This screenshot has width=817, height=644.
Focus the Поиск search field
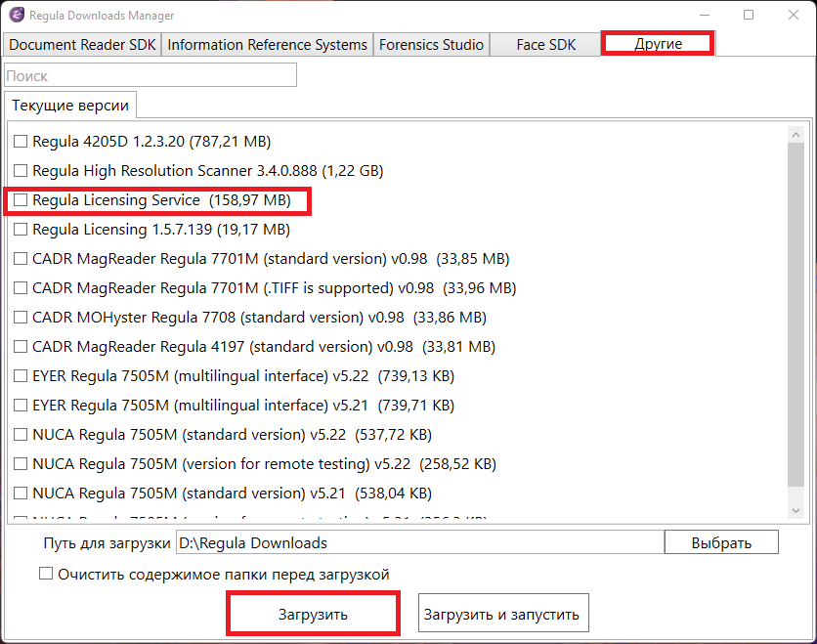tap(150, 75)
